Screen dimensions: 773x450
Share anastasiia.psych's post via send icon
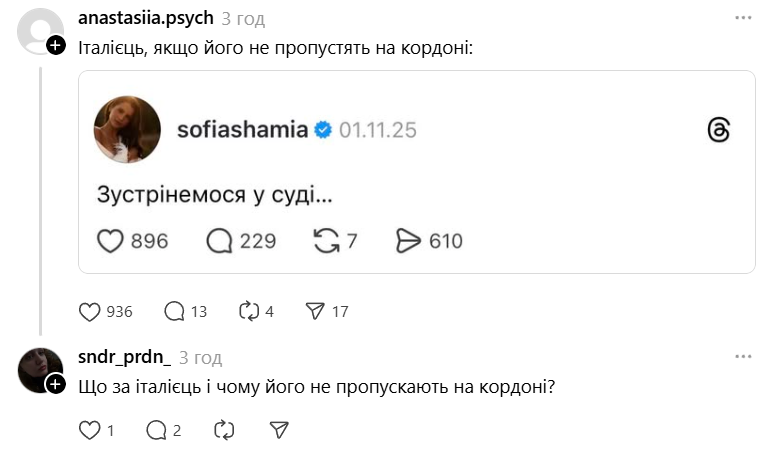click(315, 311)
